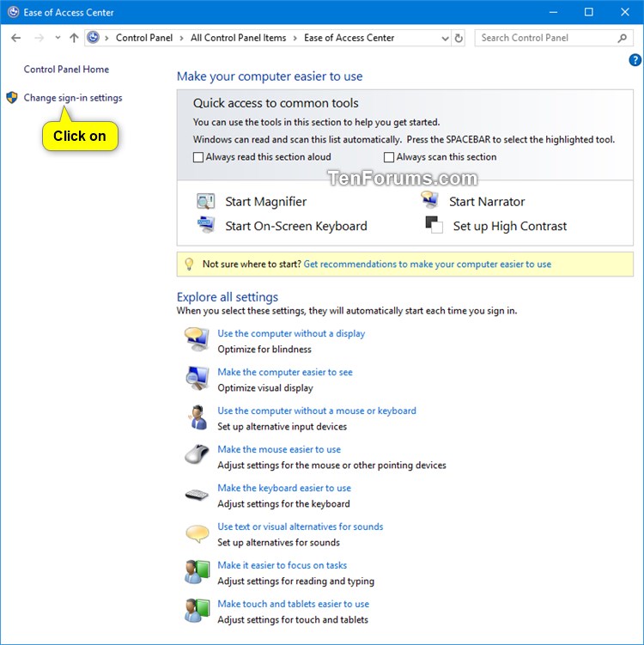Go to All Control Panel Items breadcrumb
The width and height of the screenshot is (644, 645).
point(238,38)
